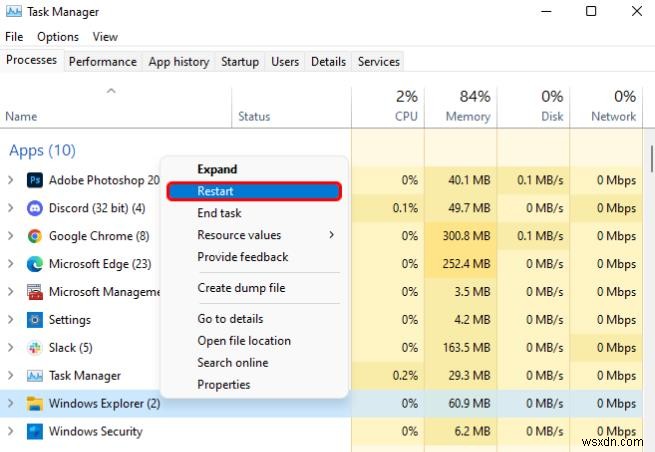Open the View menu
This screenshot has height=452, width=655.
[x=105, y=37]
